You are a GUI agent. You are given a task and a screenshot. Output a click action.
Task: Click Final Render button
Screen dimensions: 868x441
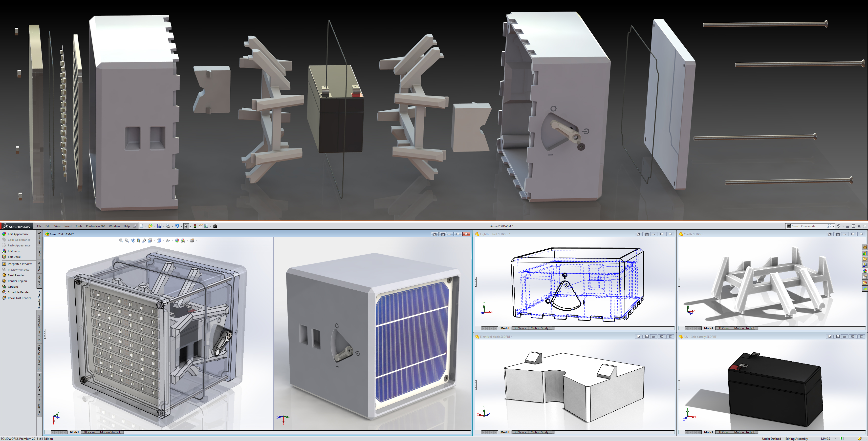coord(16,275)
